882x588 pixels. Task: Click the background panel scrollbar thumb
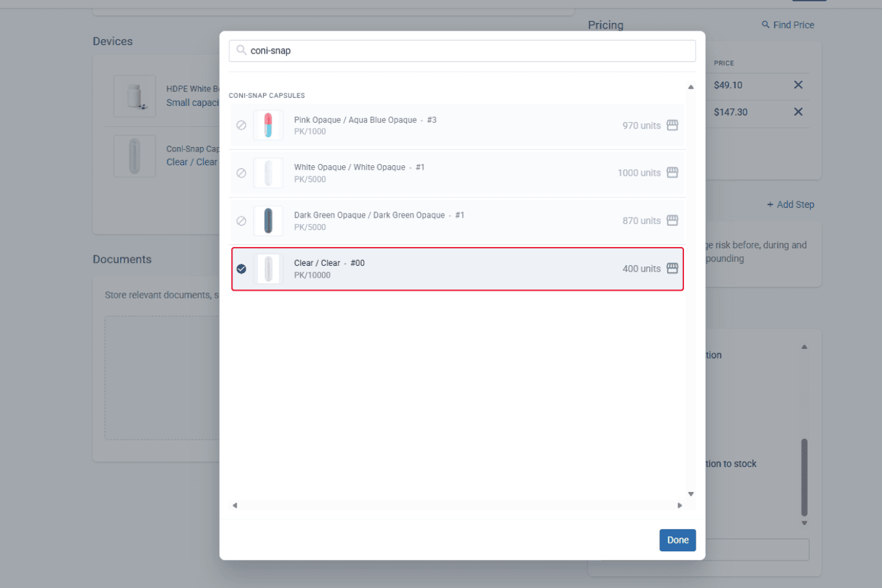[x=804, y=477]
